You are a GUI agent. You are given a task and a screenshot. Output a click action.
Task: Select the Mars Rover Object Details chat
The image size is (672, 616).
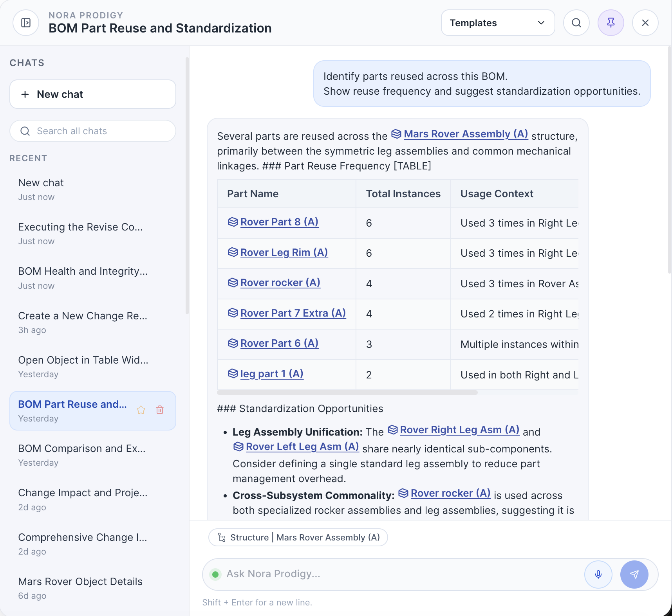80,588
